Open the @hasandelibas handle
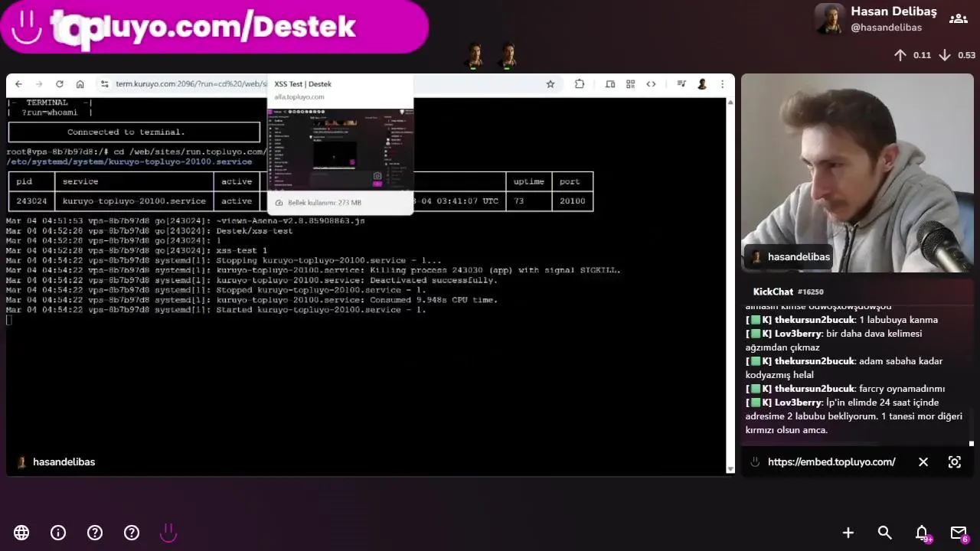The width and height of the screenshot is (980, 551). [x=886, y=28]
